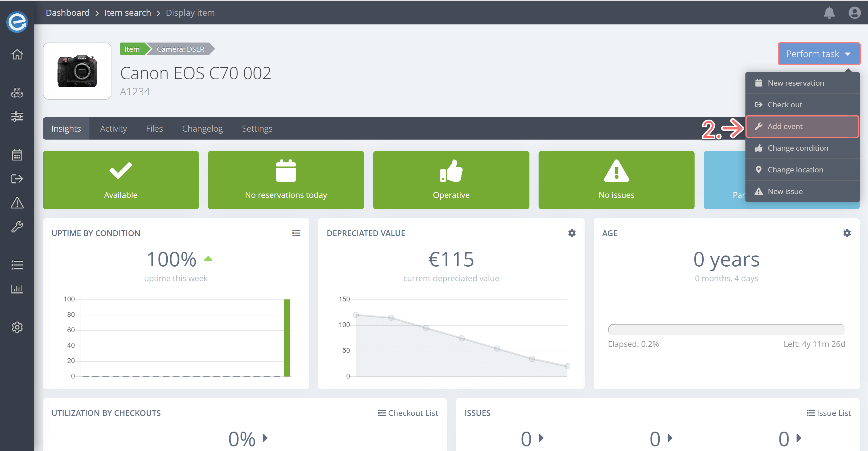This screenshot has height=451, width=868.
Task: Click the app logo in sidebar
Action: coord(17,22)
